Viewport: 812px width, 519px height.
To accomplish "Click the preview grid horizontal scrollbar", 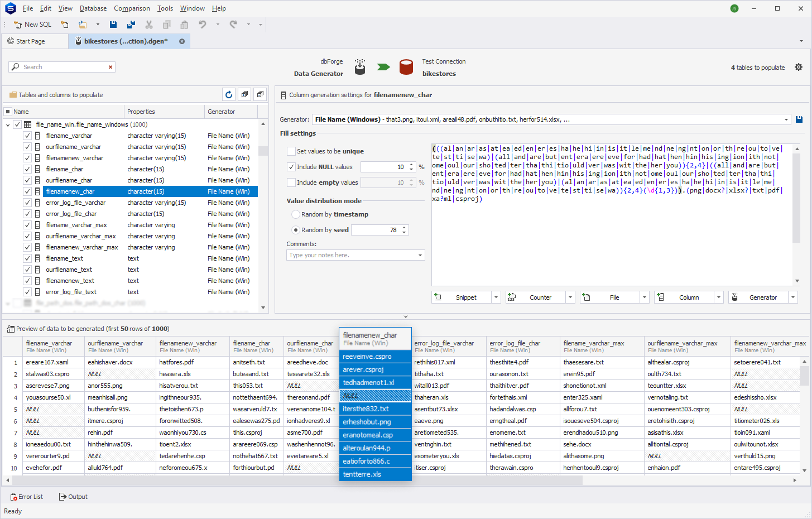I will (297, 480).
